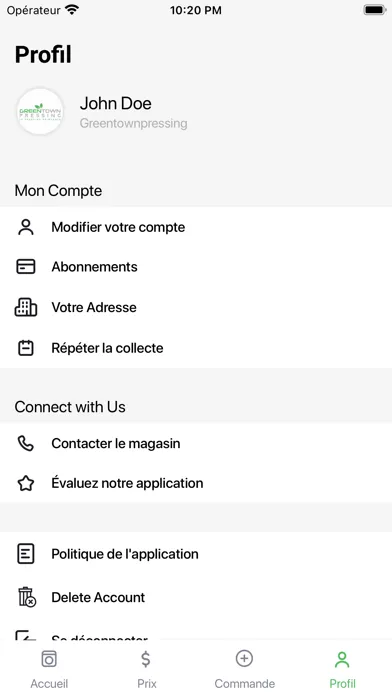Image resolution: width=392 pixels, height=696 pixels.
Task: Tap Évaluez notre application
Action: tap(196, 483)
